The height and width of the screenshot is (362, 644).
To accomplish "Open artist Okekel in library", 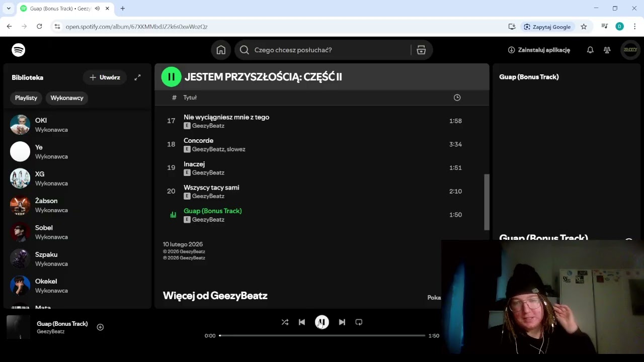I will pos(77,286).
